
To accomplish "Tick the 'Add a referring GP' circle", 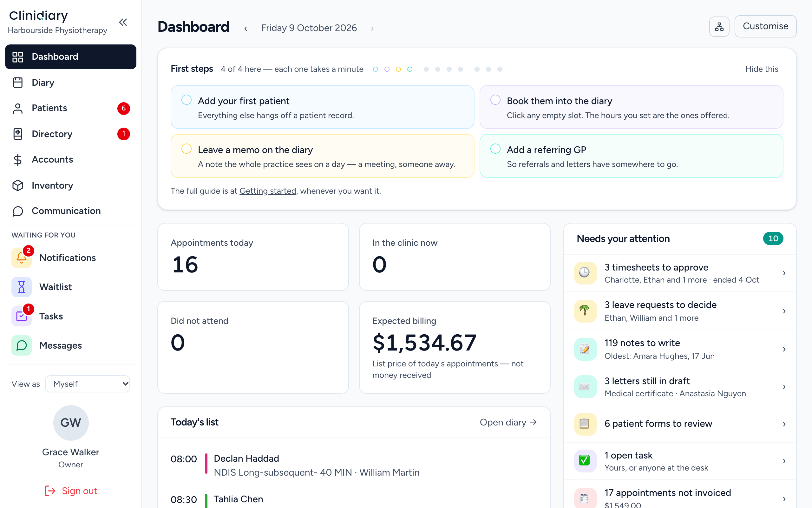I will 495,149.
